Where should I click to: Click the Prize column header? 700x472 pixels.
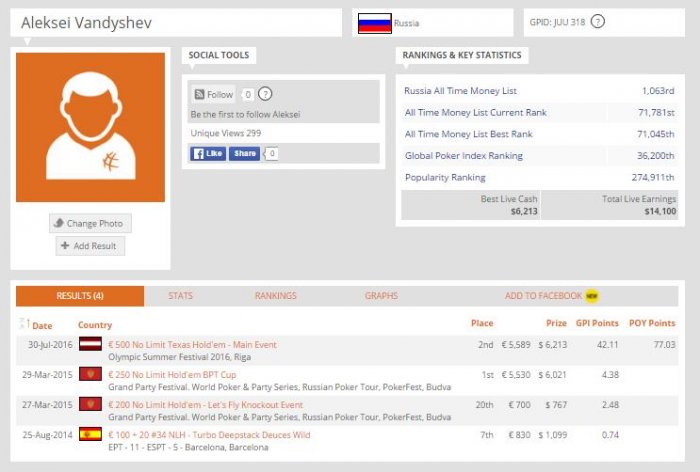pyautogui.click(x=556, y=323)
